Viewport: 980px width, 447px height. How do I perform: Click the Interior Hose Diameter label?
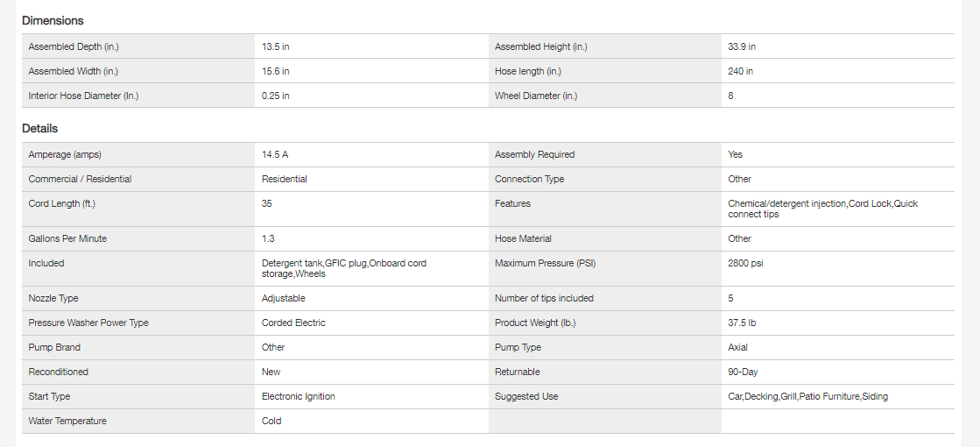pyautogui.click(x=83, y=96)
